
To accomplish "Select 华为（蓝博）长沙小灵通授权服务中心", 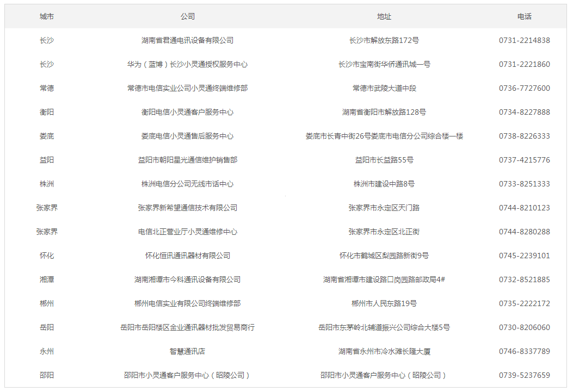I will [188, 64].
